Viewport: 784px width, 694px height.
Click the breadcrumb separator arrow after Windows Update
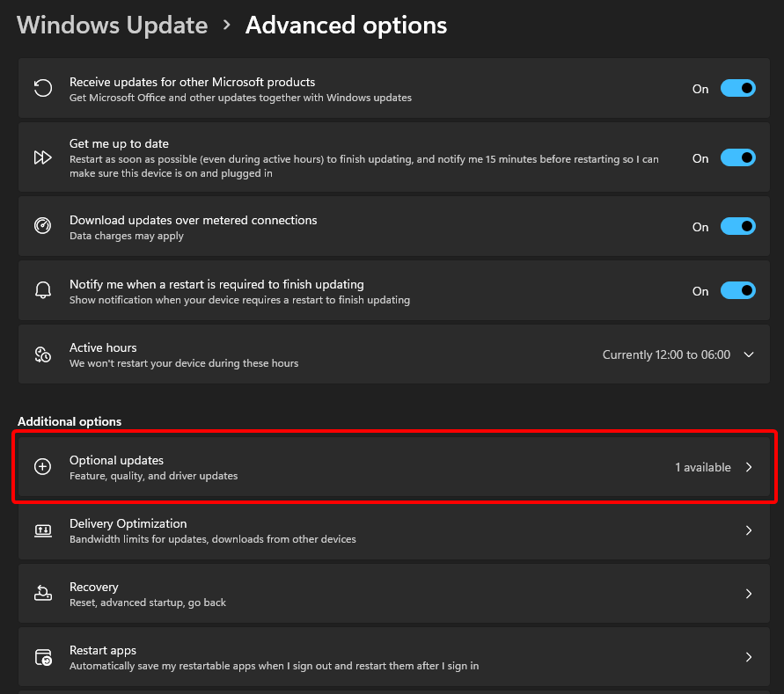[x=226, y=25]
